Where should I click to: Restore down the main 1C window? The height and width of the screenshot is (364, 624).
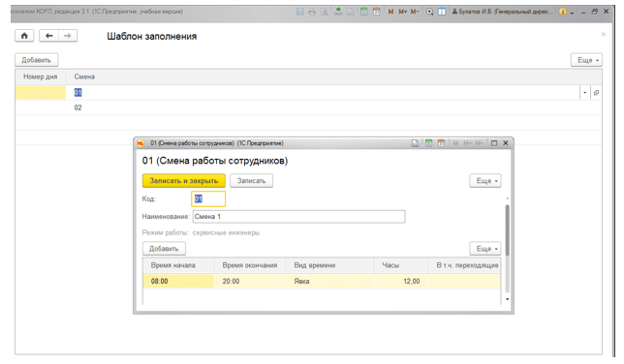coord(595,12)
